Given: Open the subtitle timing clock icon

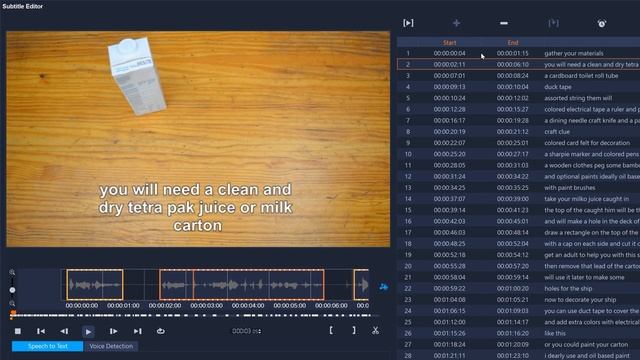Looking at the screenshot, I should click(602, 23).
